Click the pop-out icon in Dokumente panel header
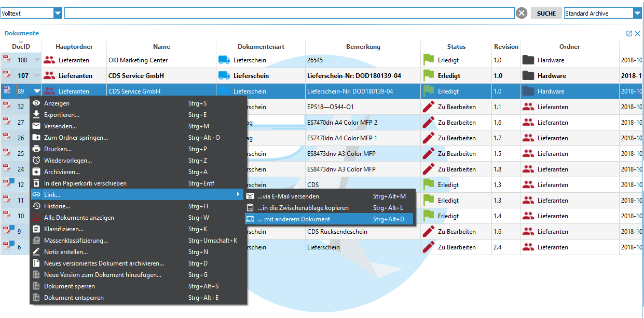Screen dimensions: 644x318 pyautogui.click(x=629, y=33)
